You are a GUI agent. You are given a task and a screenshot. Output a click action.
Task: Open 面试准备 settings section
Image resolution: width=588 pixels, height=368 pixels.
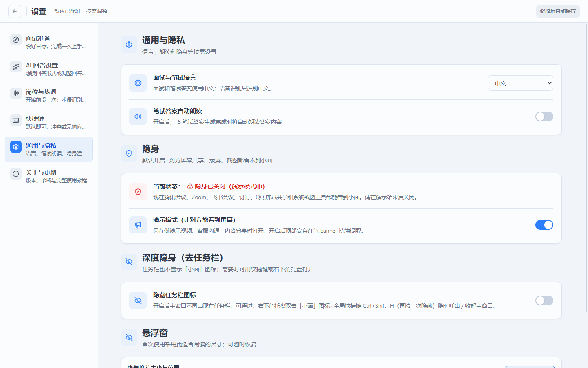tap(49, 42)
